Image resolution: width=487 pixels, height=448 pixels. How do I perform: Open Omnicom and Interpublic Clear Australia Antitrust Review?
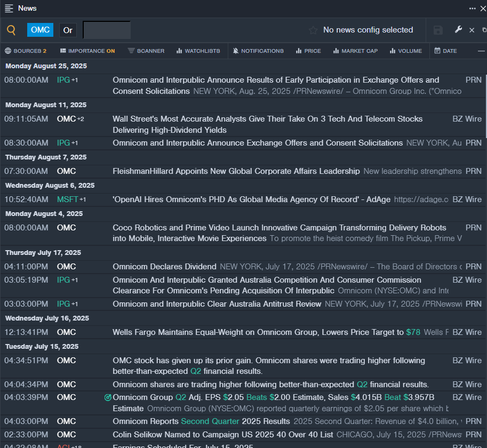click(217, 304)
